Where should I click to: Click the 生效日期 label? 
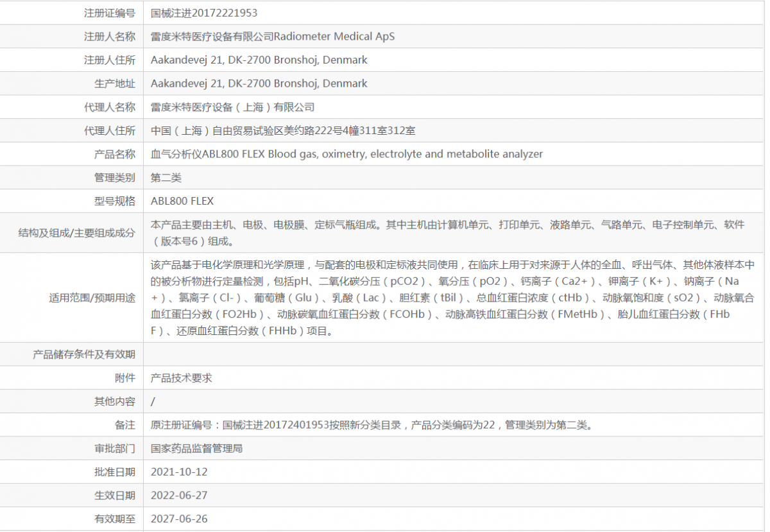click(x=115, y=495)
